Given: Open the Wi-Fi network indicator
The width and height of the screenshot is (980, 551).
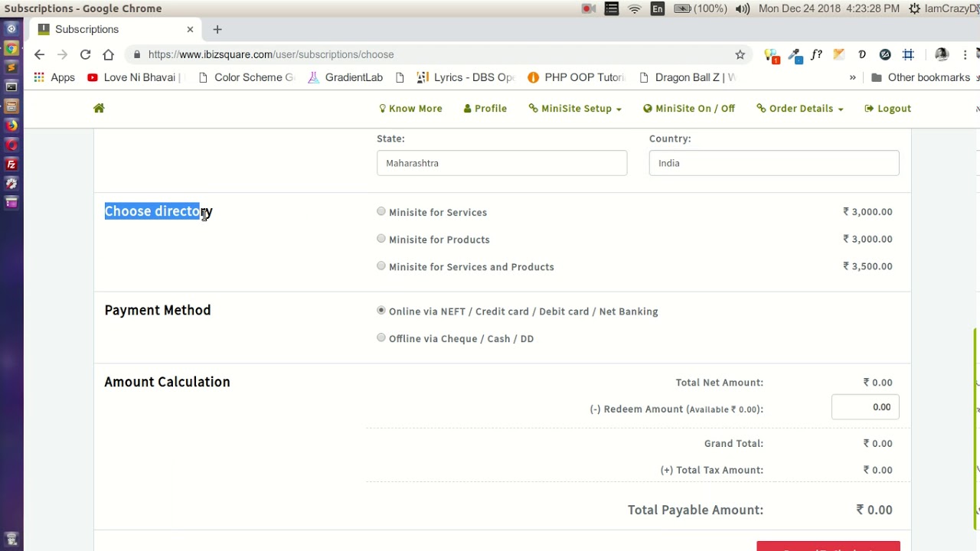Looking at the screenshot, I should pyautogui.click(x=635, y=8).
